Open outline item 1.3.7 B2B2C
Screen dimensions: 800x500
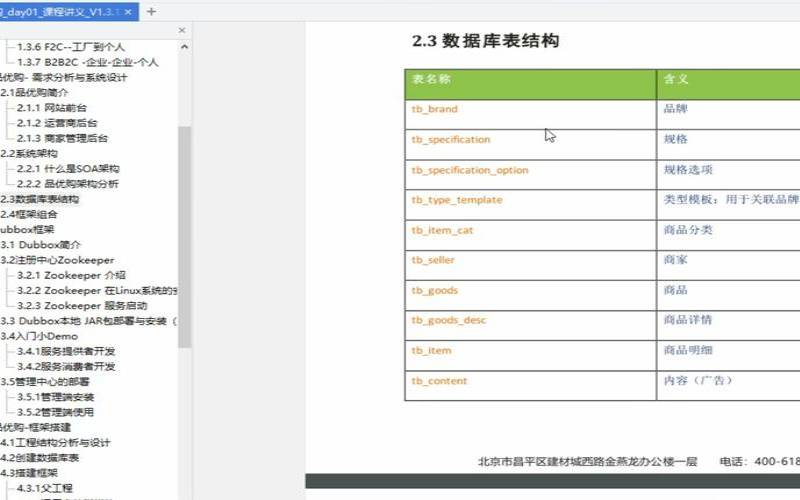[87, 62]
